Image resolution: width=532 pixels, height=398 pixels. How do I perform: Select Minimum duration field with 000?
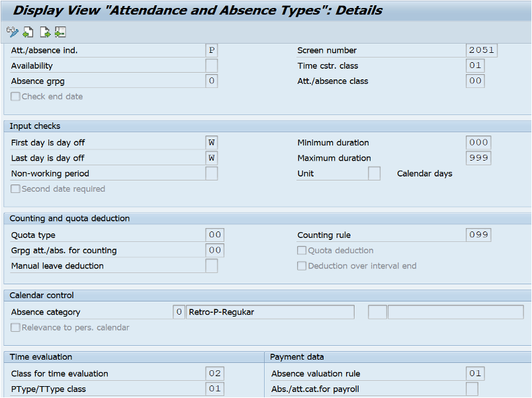click(478, 143)
